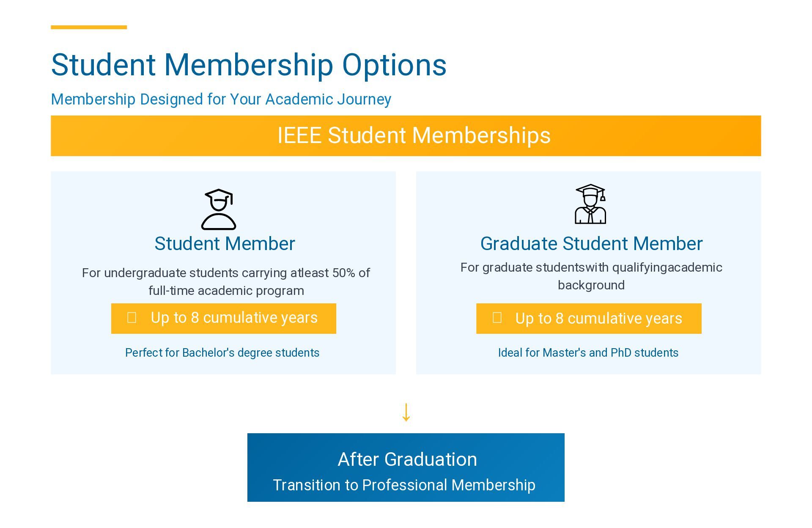The image size is (812, 528).
Task: Select the 'Graduate Student Member' heading
Action: click(x=591, y=244)
